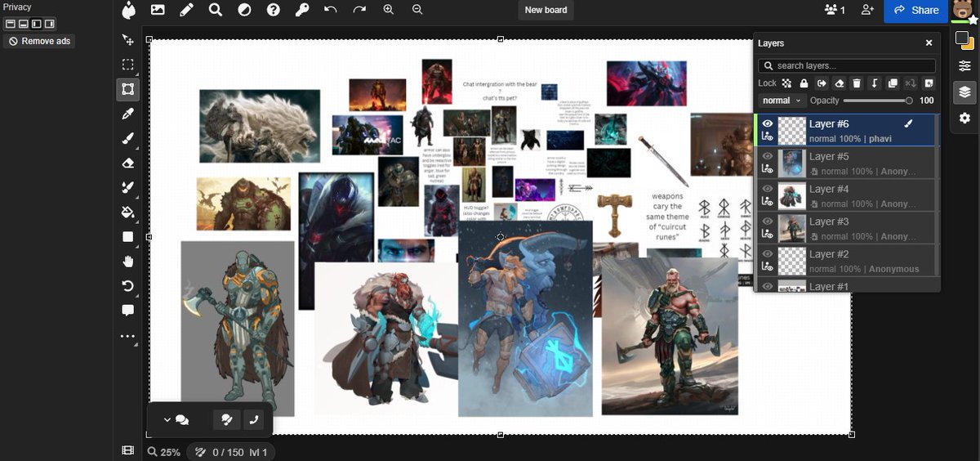Image resolution: width=980 pixels, height=461 pixels.
Task: Select the eyedropper tool
Action: point(127,114)
